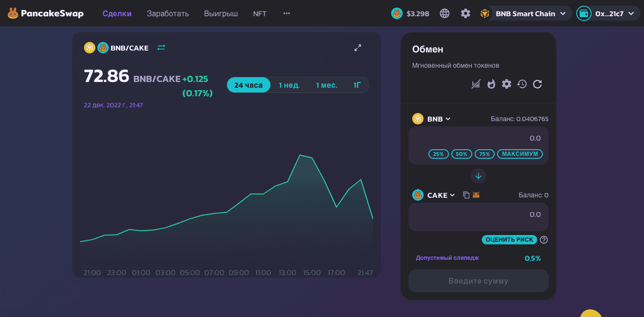Image resolution: width=644 pixels, height=317 pixels.
Task: Set amount to 50%
Action: 462,154
